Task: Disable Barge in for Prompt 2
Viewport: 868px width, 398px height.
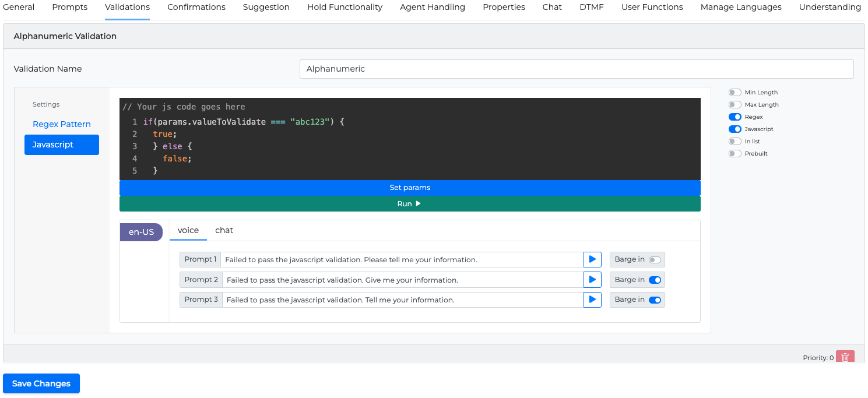Action: click(x=655, y=280)
